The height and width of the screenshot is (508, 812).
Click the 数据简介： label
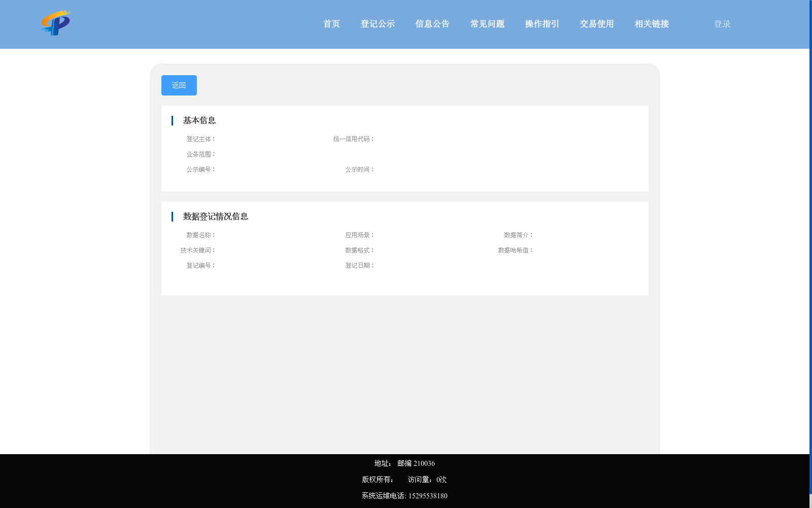click(519, 235)
